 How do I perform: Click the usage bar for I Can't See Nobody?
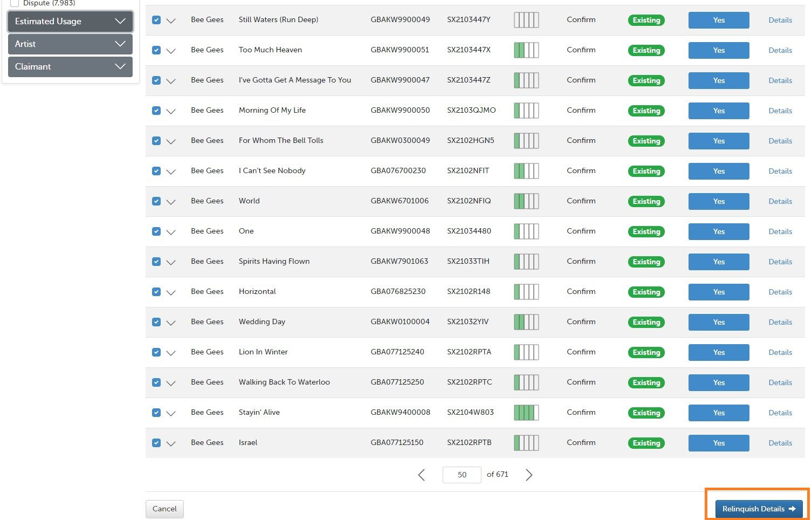526,171
